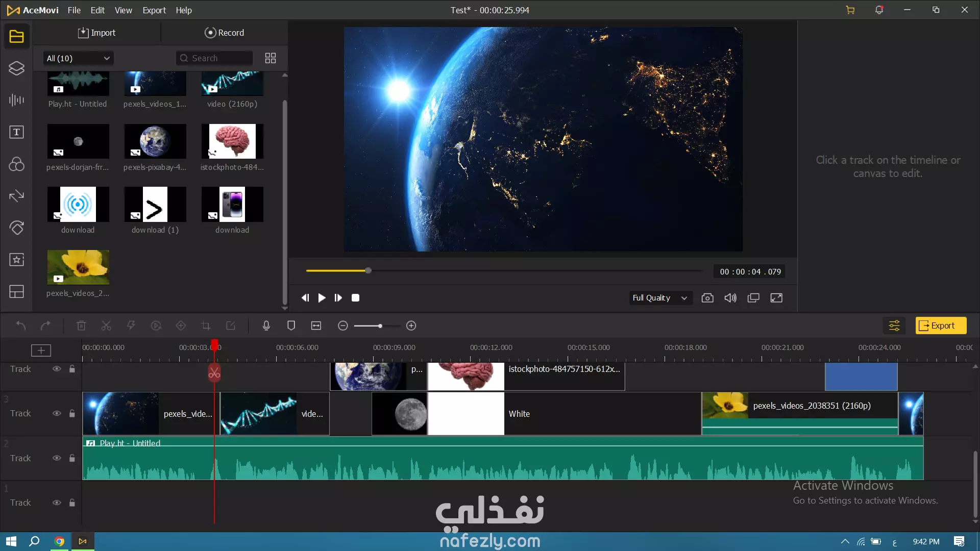Screen dimensions: 980x551
Task: Add a new track with the plus button
Action: (x=41, y=350)
